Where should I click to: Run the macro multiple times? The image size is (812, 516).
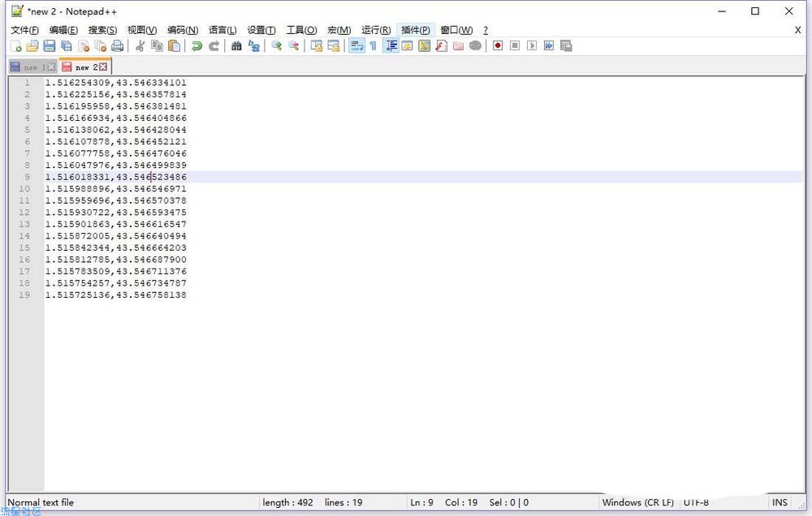(x=549, y=46)
